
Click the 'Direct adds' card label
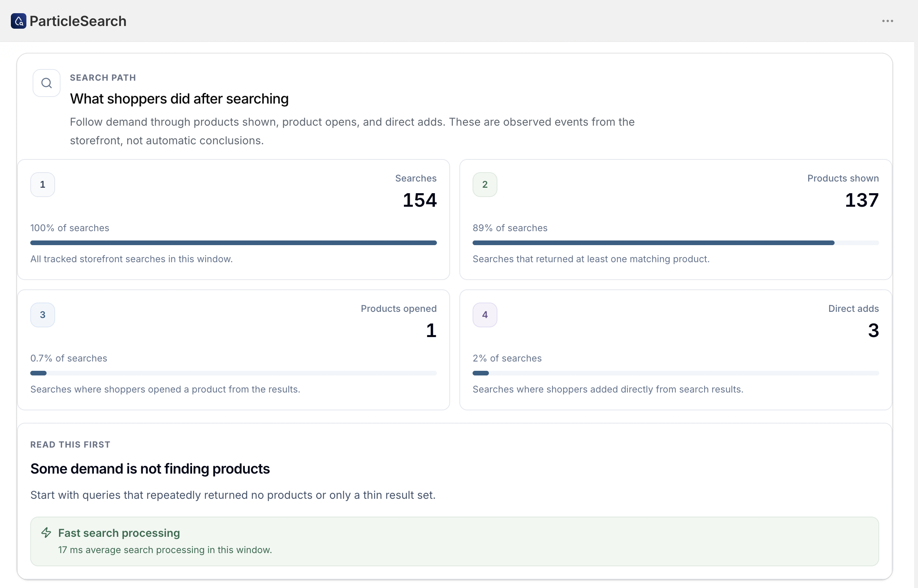click(854, 309)
